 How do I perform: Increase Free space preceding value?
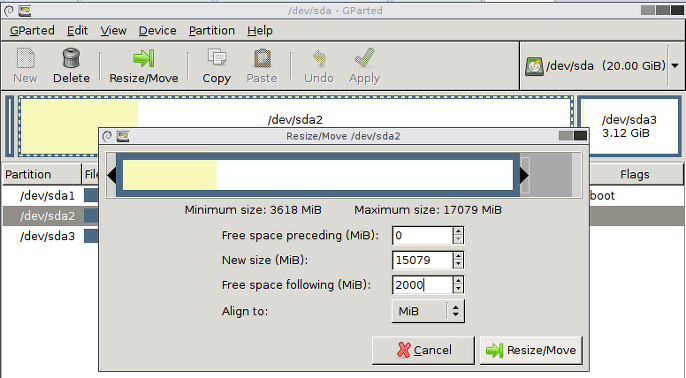pos(458,231)
